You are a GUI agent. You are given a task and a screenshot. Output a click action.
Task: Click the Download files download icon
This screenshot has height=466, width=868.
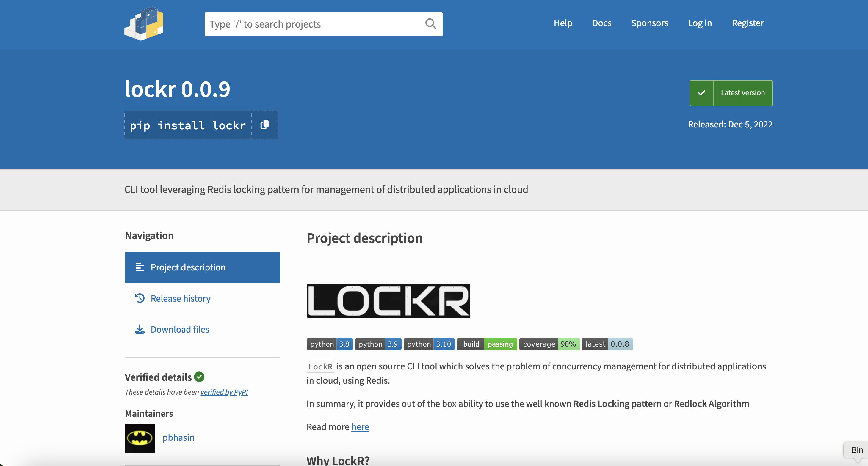point(140,329)
